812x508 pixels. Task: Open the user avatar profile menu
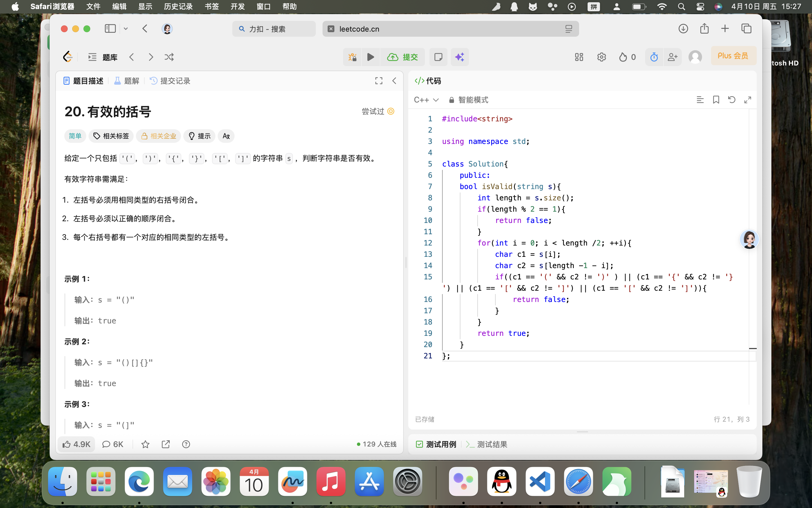point(695,57)
